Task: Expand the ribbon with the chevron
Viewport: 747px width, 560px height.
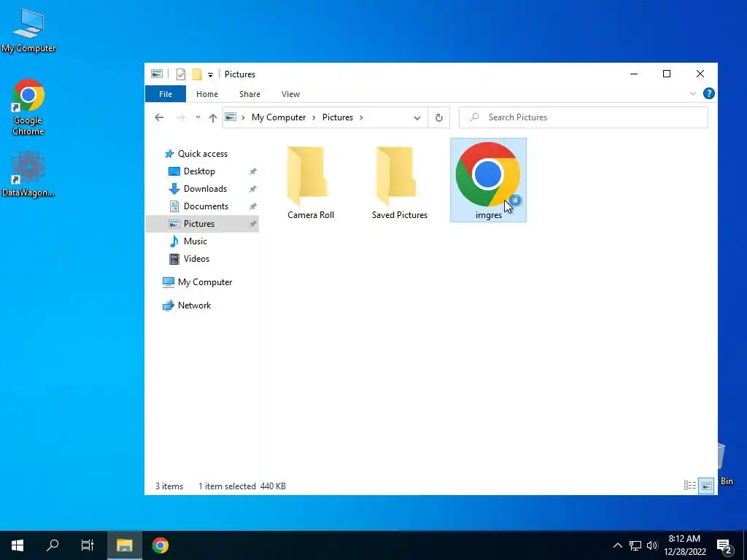Action: [693, 93]
